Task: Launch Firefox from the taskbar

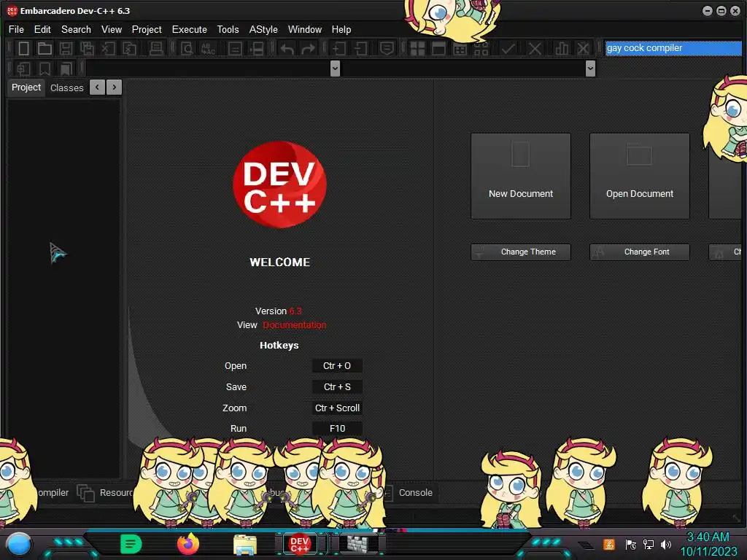Action: (188, 544)
